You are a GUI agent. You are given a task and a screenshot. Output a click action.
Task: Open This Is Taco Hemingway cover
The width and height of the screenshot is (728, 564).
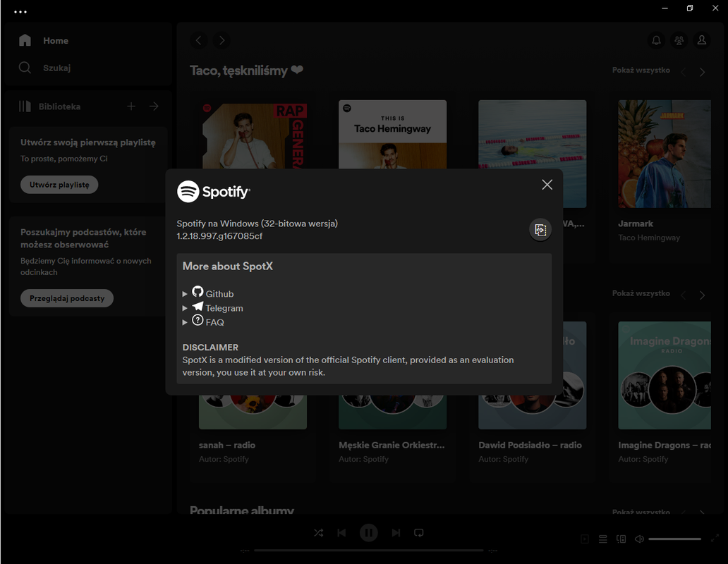[393, 135]
